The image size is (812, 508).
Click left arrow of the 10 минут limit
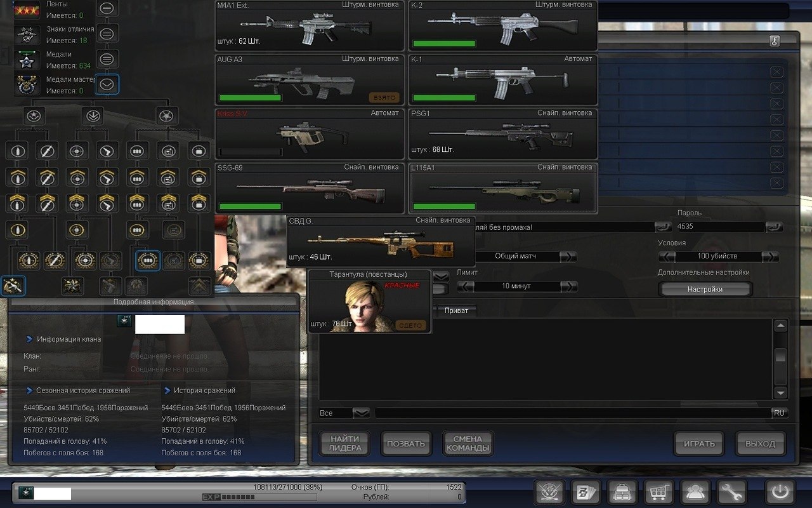pyautogui.click(x=465, y=286)
